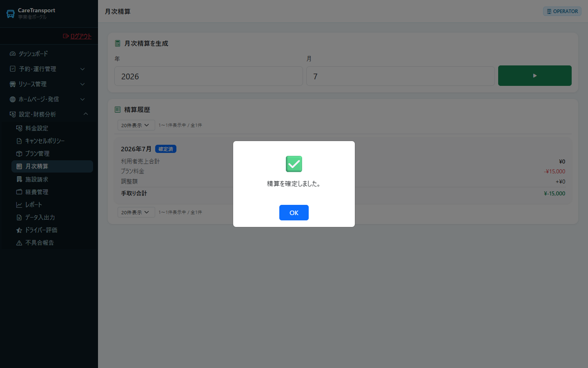Click the 料金設定 icon
This screenshot has height=368, width=588.
click(x=19, y=128)
